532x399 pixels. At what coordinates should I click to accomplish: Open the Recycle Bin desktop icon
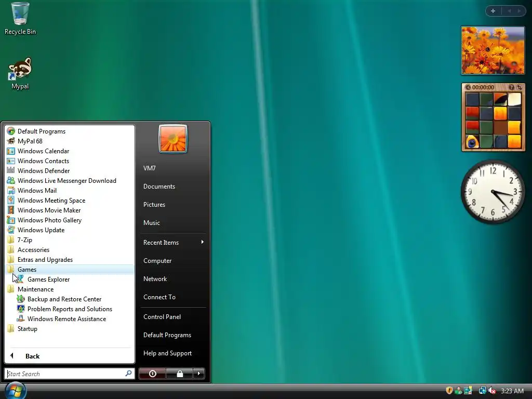tap(20, 19)
